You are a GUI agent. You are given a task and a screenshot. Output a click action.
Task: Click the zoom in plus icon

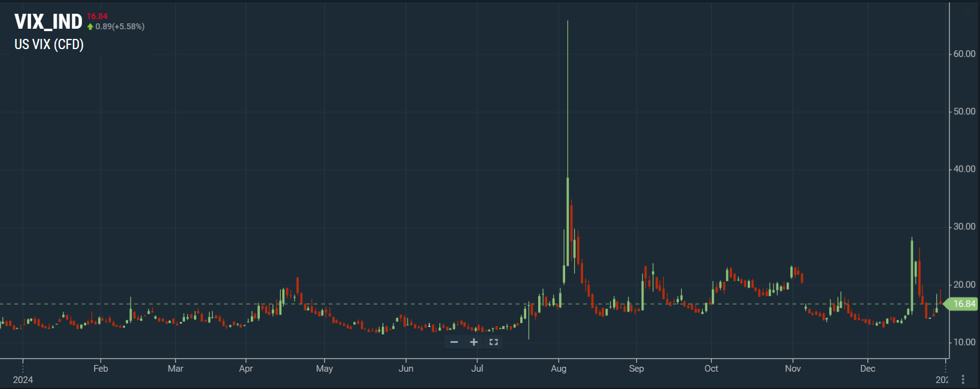pyautogui.click(x=474, y=342)
